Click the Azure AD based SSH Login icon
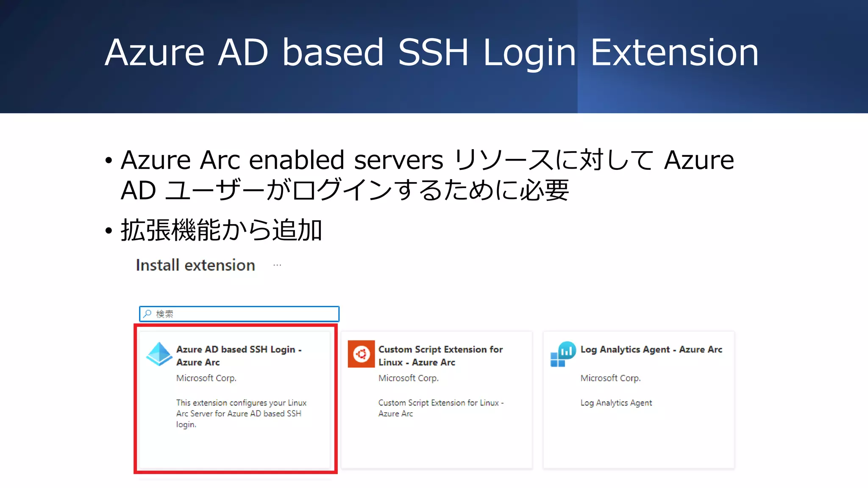Viewport: 868px width, 488px height. 159,354
